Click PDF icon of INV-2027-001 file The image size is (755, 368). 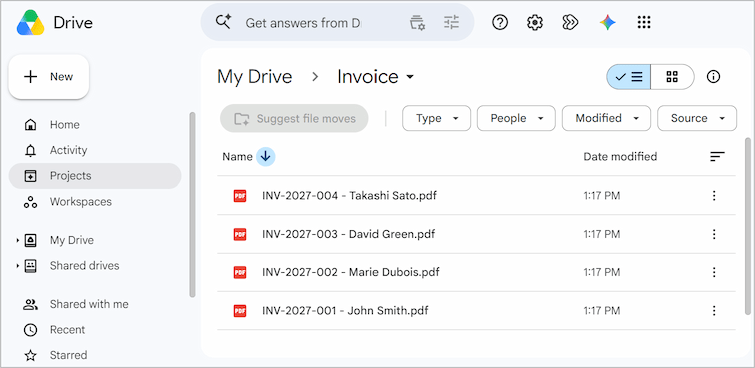[240, 311]
